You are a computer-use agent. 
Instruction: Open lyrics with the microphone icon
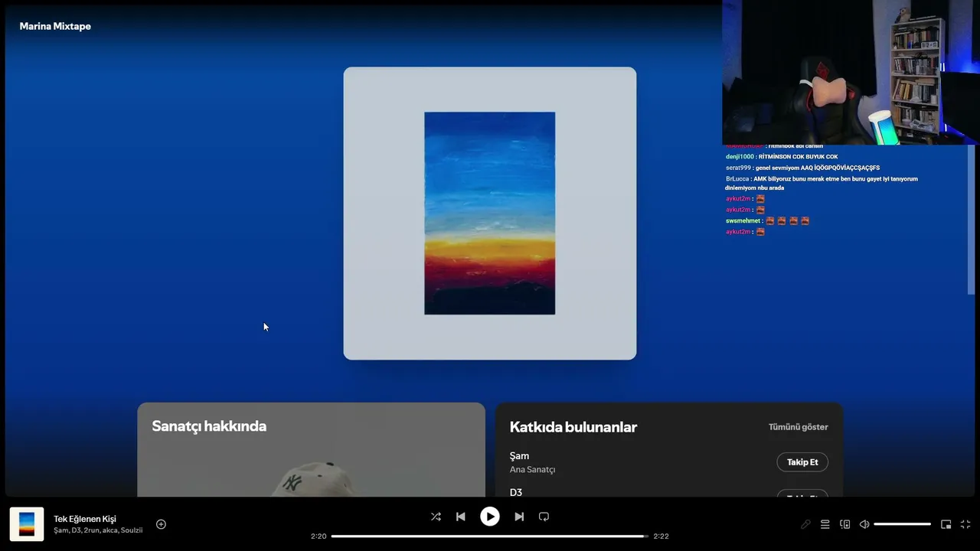click(805, 524)
